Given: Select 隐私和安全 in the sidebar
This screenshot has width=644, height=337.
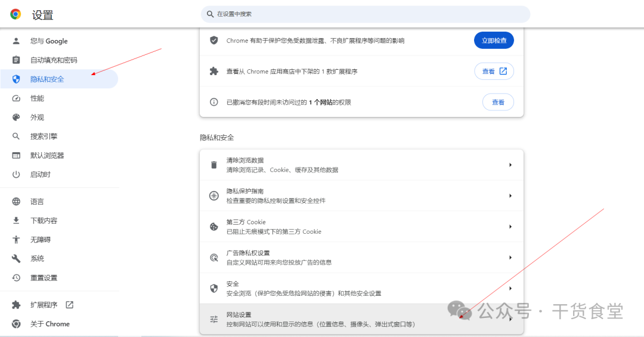Looking at the screenshot, I should click(59, 79).
